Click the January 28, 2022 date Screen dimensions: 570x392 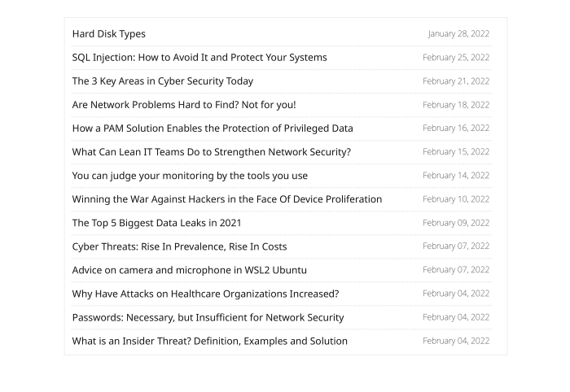(458, 34)
